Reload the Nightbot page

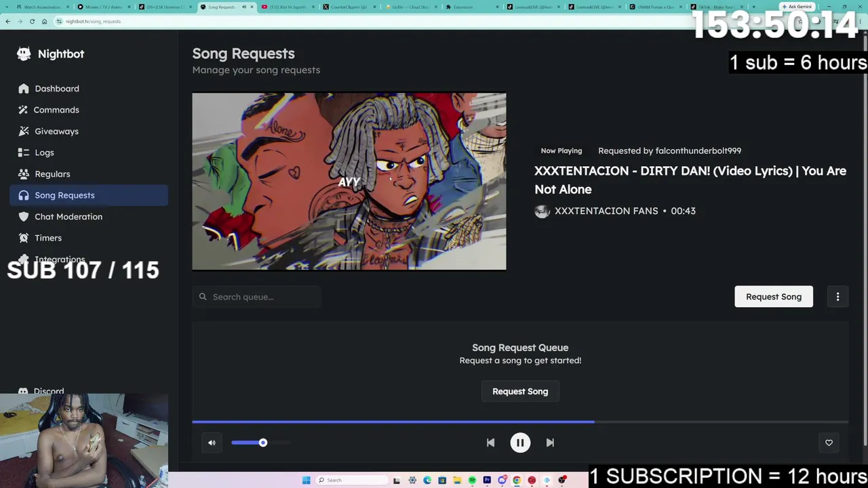(32, 21)
